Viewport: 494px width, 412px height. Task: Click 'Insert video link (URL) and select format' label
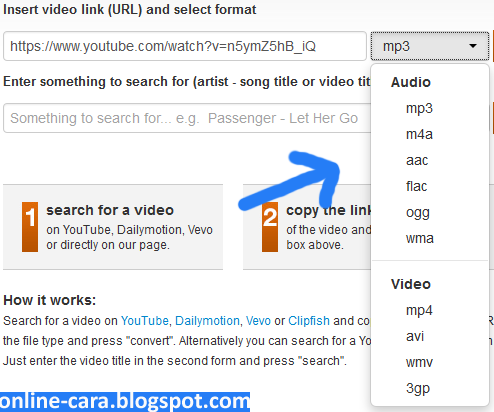coord(130,9)
